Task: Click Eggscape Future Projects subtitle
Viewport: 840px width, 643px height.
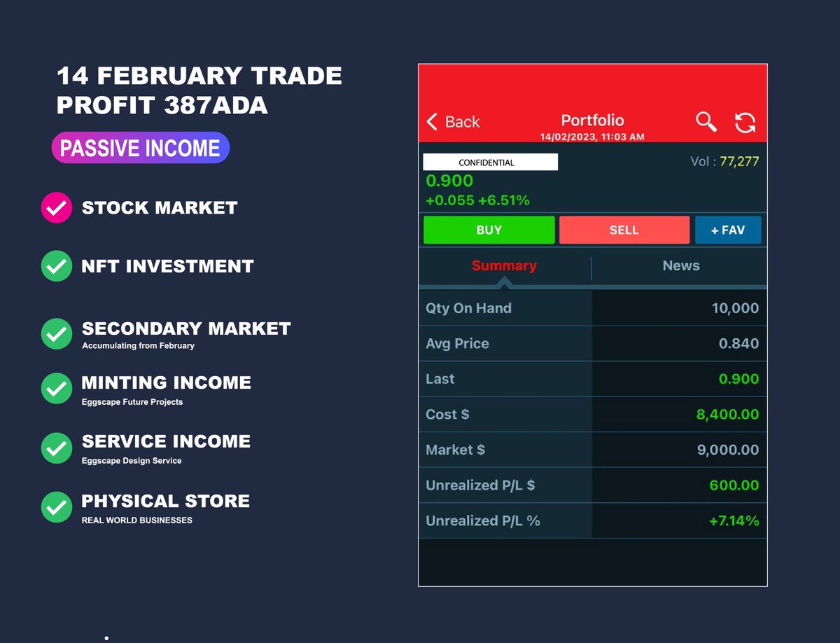Action: click(132, 402)
